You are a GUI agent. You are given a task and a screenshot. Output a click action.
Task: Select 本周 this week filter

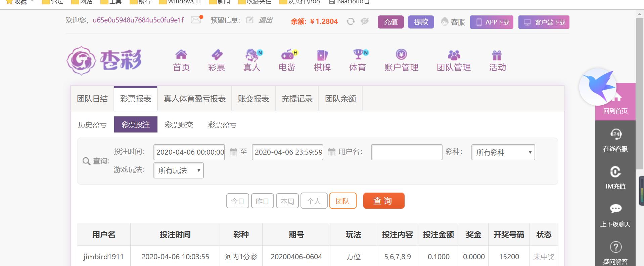coord(287,201)
